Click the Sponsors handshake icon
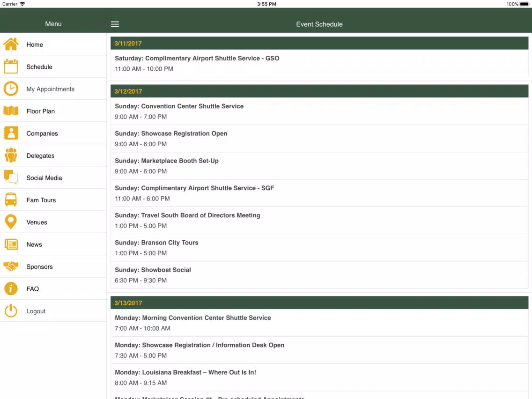The height and width of the screenshot is (399, 532). tap(11, 266)
